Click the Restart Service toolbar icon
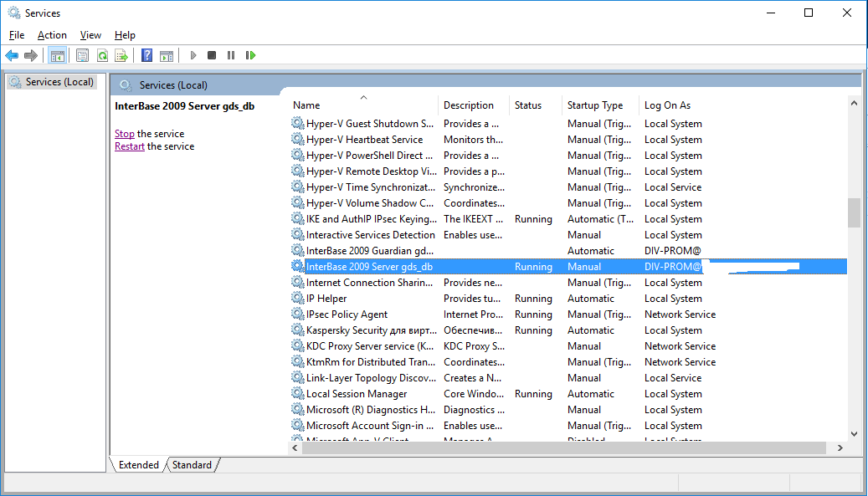 pos(250,55)
